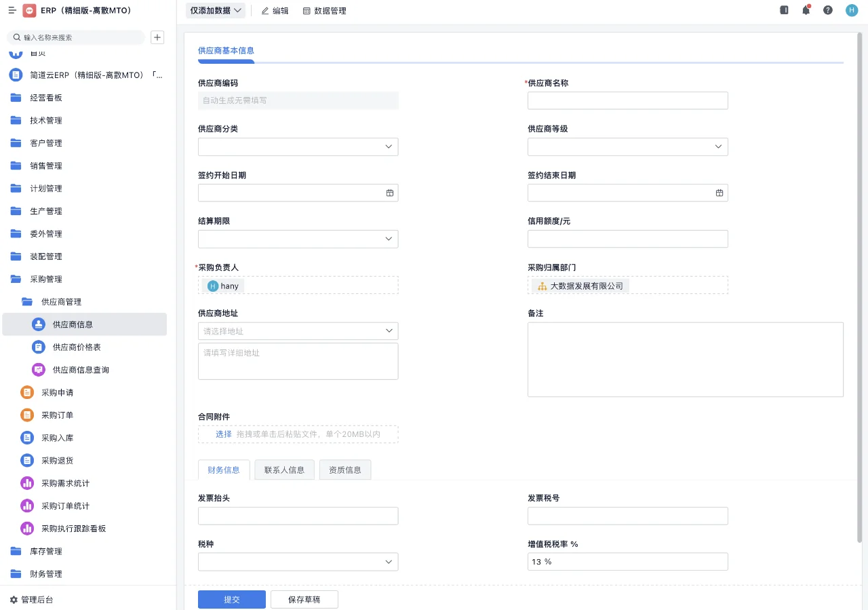Open the help question mark icon
Screen dimensions: 868x610
pyautogui.click(x=828, y=10)
